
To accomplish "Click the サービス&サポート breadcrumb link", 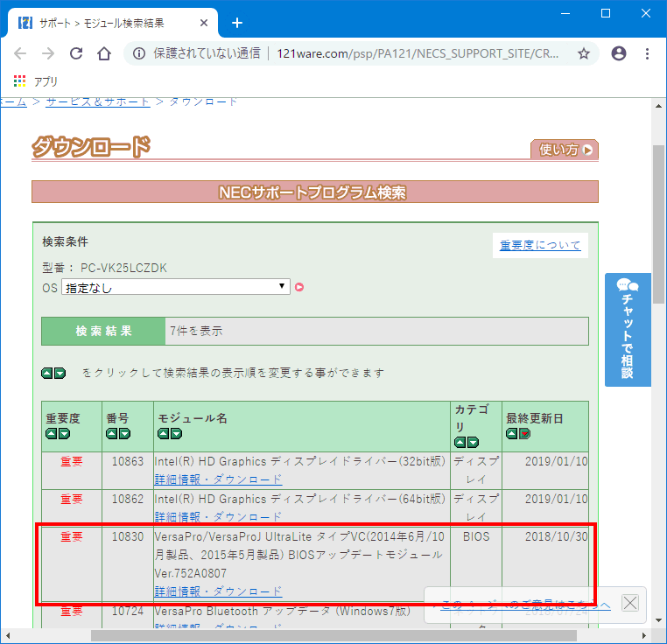I will [x=98, y=101].
